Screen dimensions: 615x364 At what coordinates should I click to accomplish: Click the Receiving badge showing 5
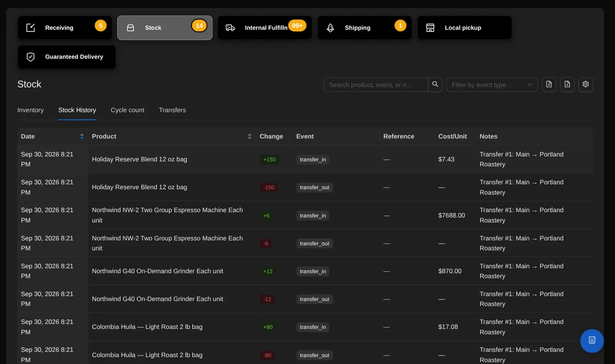pos(101,26)
